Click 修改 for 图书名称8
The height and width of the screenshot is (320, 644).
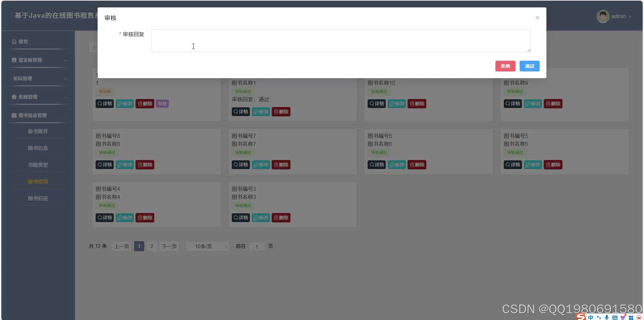point(125,165)
